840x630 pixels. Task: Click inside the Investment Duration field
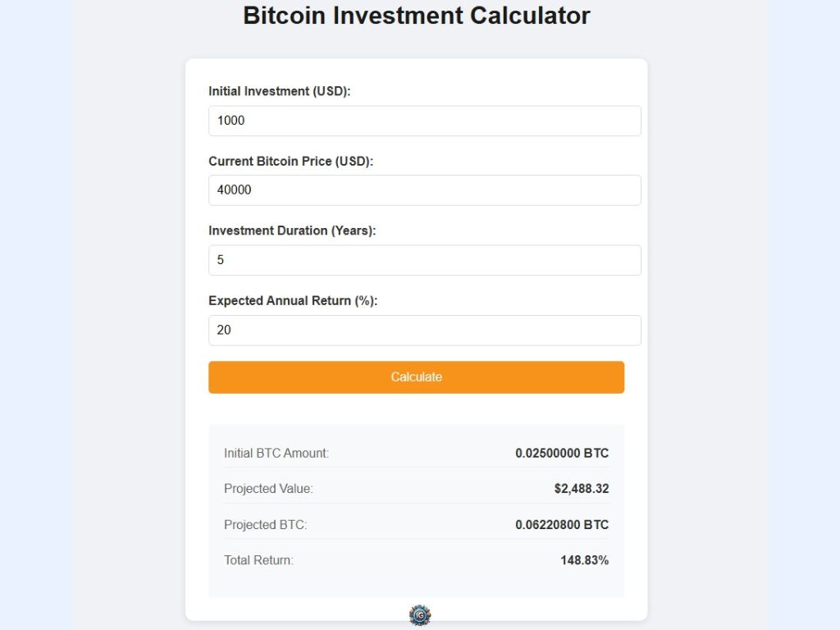click(424, 260)
